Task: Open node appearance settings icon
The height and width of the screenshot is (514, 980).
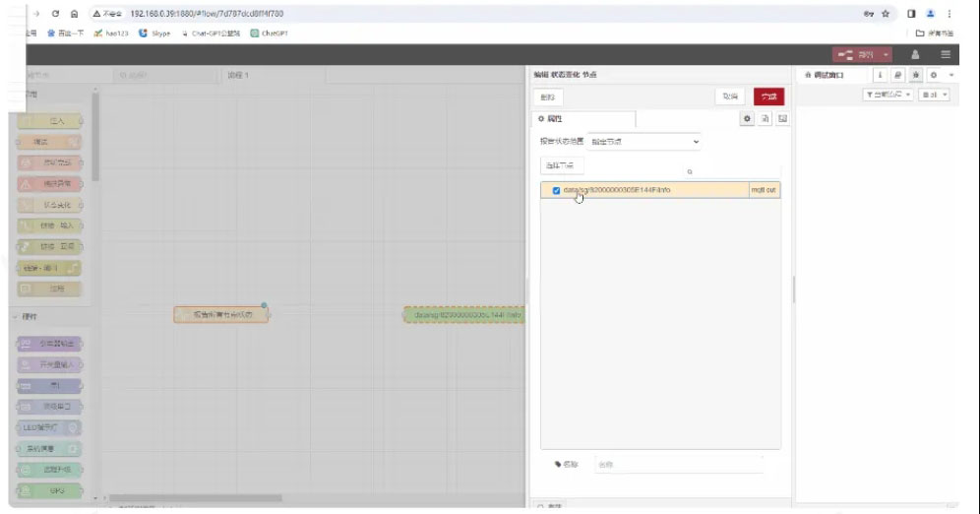Action: tap(782, 119)
